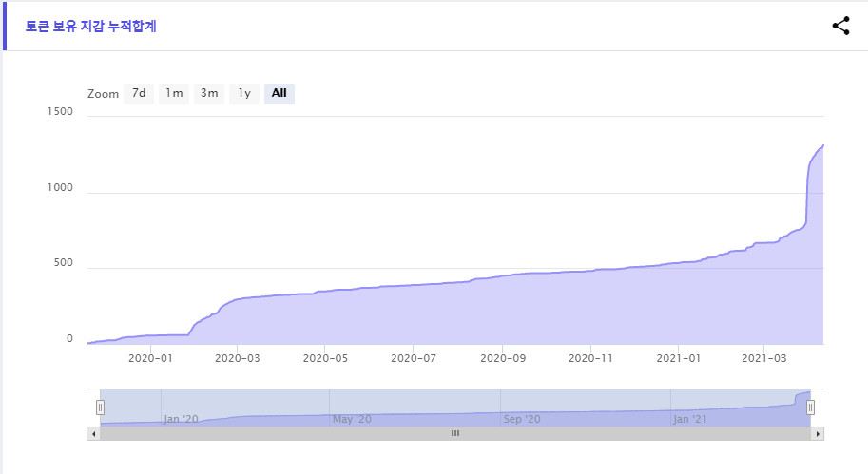Click the Jan '20 navigator label
Screen dimensions: 868x474
tap(181, 419)
